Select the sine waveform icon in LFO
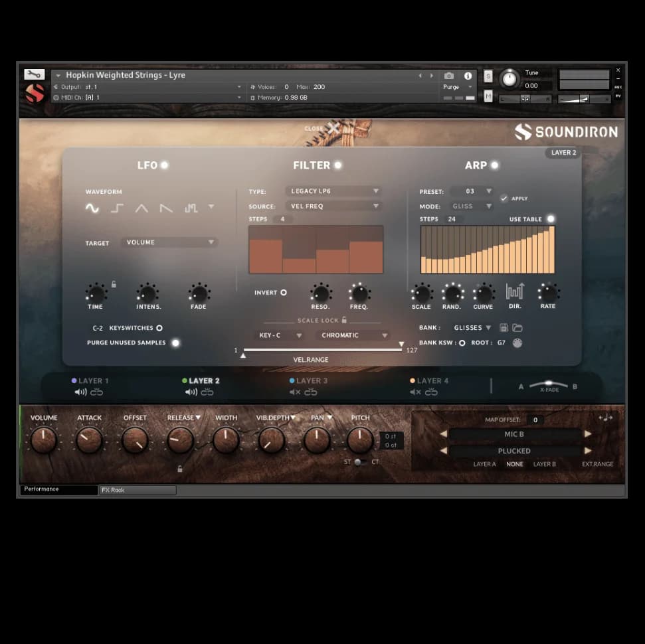Viewport: 645px width, 644px height. (x=92, y=208)
